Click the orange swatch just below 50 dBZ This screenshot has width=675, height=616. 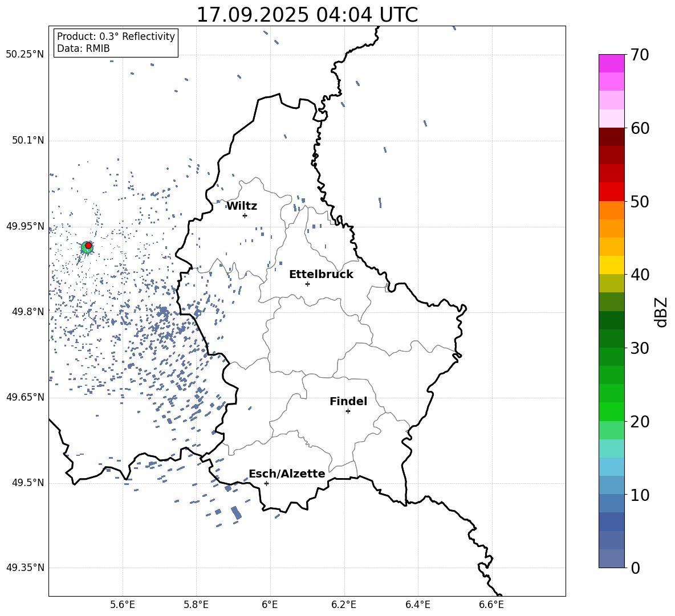(x=611, y=210)
